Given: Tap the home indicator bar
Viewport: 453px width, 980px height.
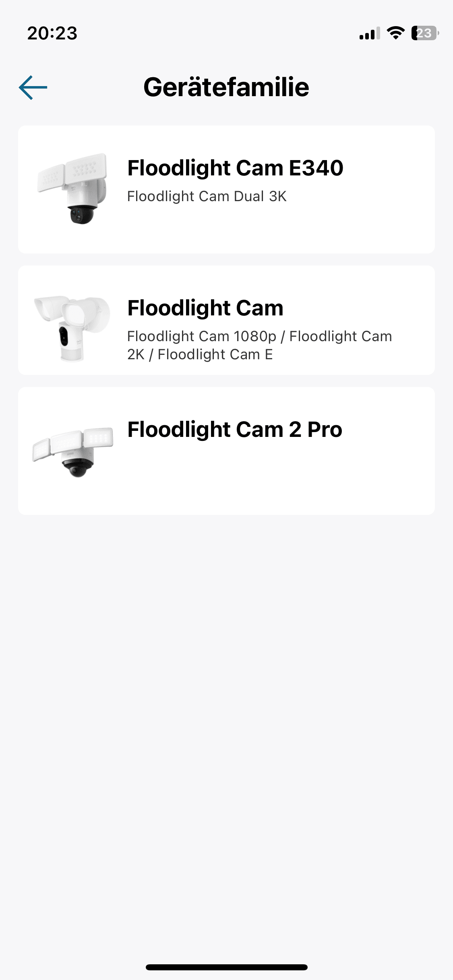Looking at the screenshot, I should pyautogui.click(x=226, y=967).
